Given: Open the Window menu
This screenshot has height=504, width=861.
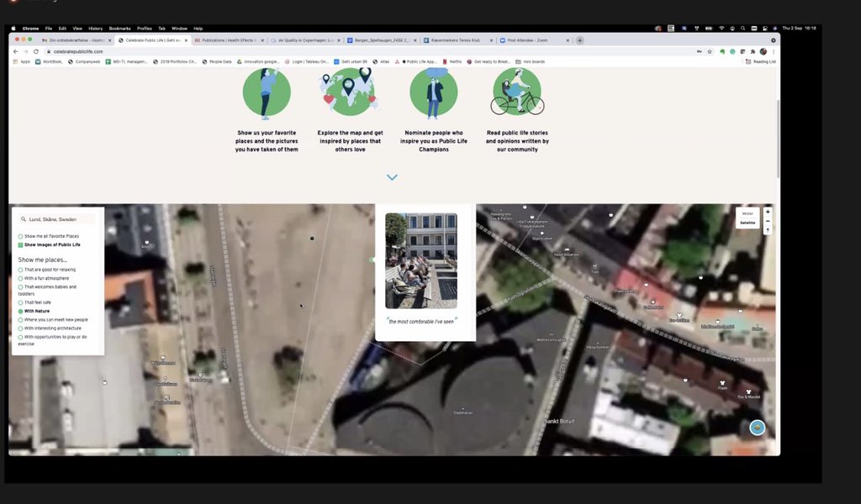Looking at the screenshot, I should point(179,29).
